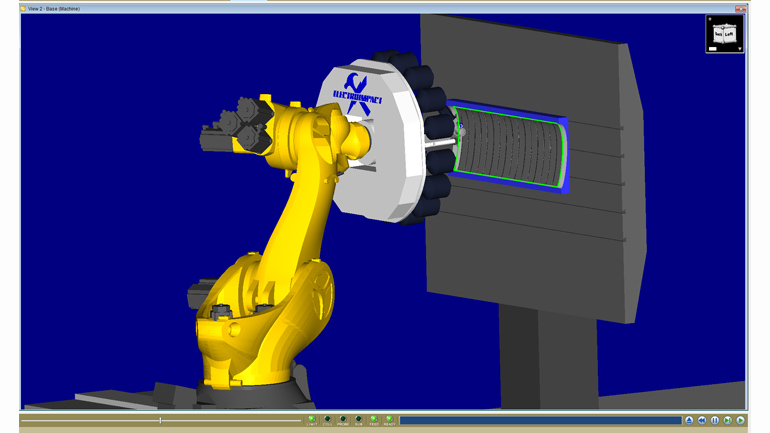Play the simulation to end

[740, 420]
